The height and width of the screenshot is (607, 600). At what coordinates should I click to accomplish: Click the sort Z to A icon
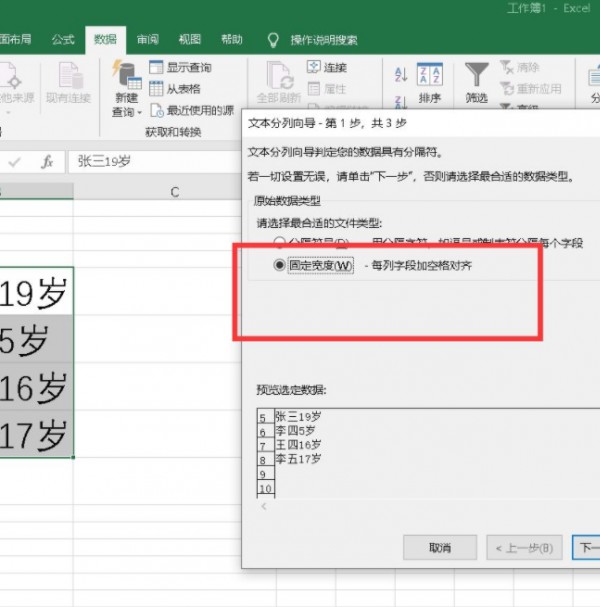[x=401, y=101]
